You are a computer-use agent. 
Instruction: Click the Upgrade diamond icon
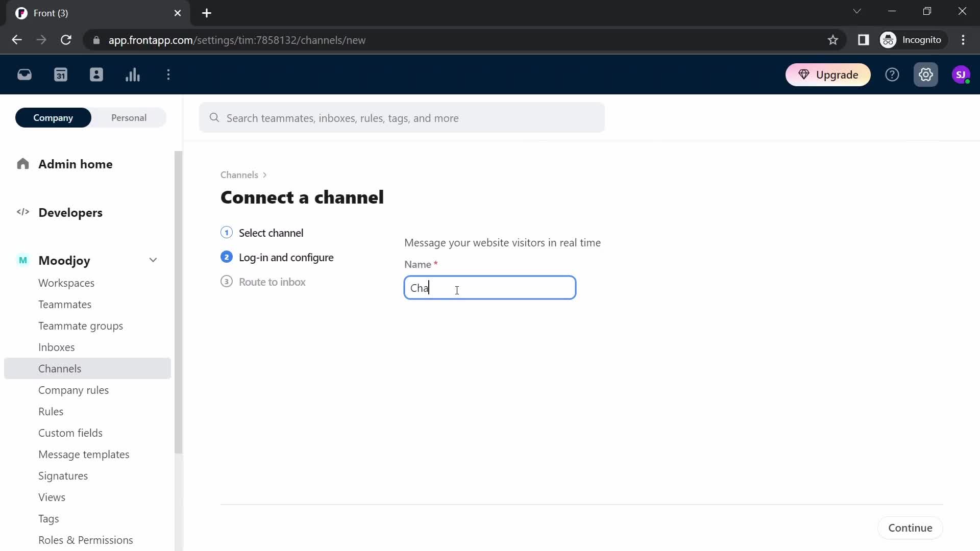804,74
